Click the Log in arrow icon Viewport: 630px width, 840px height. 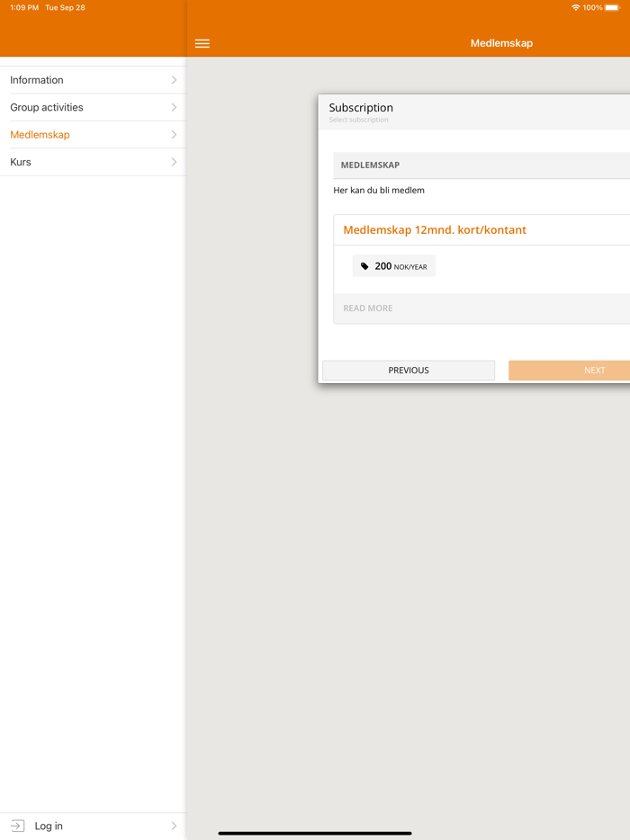click(17, 826)
